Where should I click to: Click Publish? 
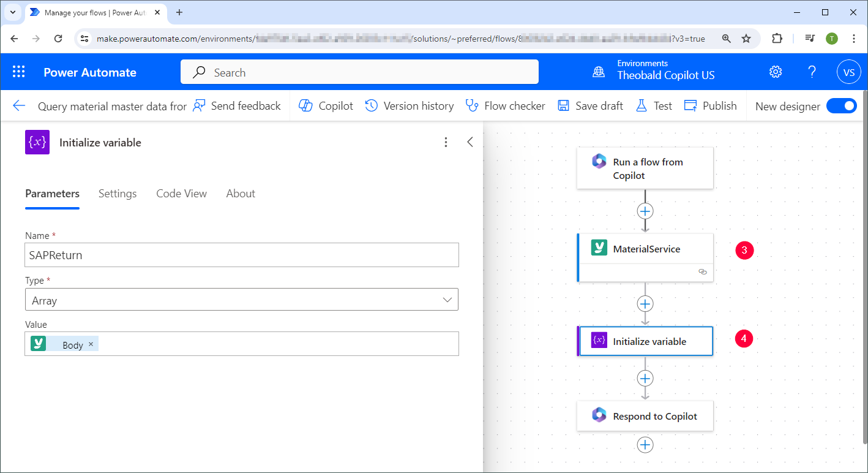(x=710, y=106)
